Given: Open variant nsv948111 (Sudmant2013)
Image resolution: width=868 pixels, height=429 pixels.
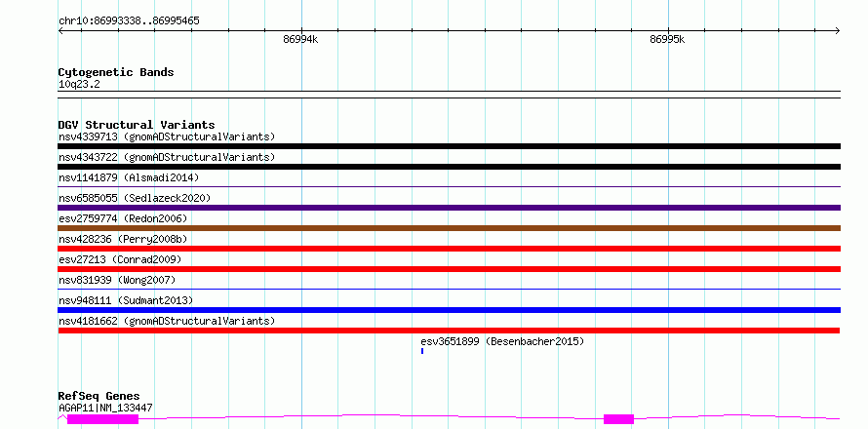Looking at the screenshot, I should point(126,300).
